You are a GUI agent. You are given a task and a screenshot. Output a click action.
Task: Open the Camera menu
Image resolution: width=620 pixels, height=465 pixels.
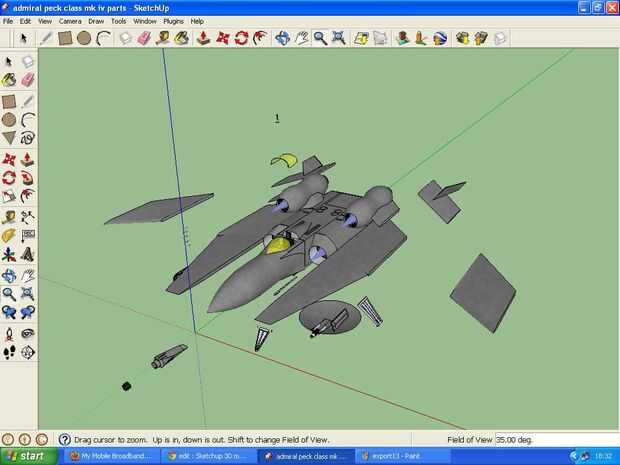(70, 21)
